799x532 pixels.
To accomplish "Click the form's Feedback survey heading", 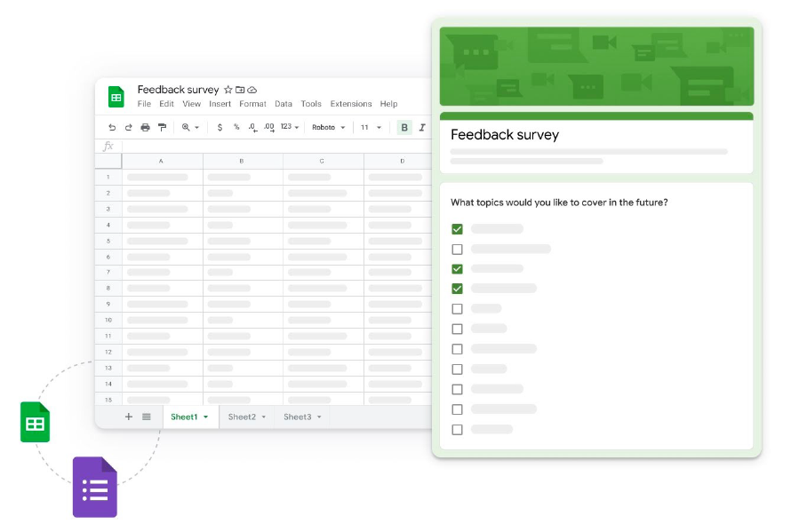I will (x=505, y=135).
